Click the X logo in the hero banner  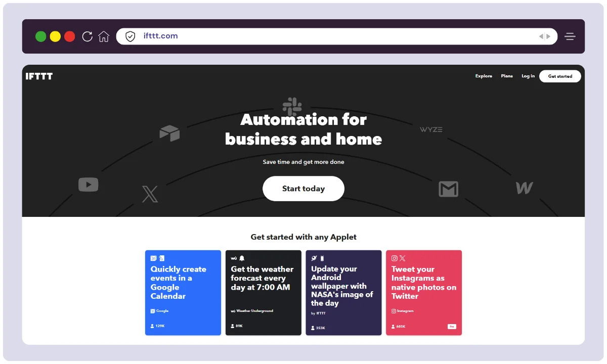click(150, 194)
